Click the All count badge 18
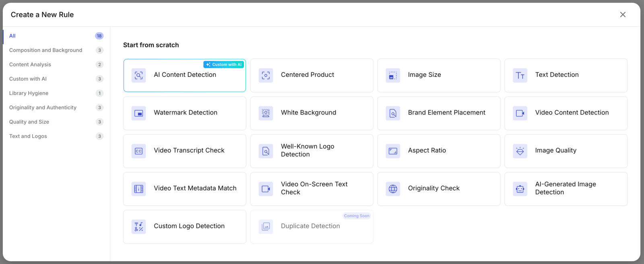 pos(99,36)
